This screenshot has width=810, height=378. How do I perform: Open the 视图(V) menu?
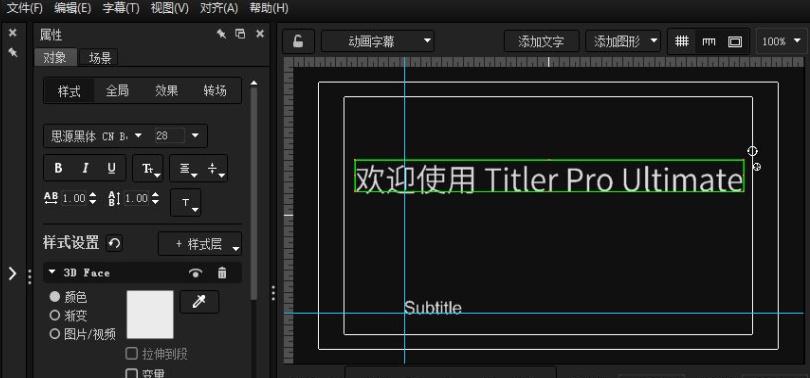pos(169,8)
